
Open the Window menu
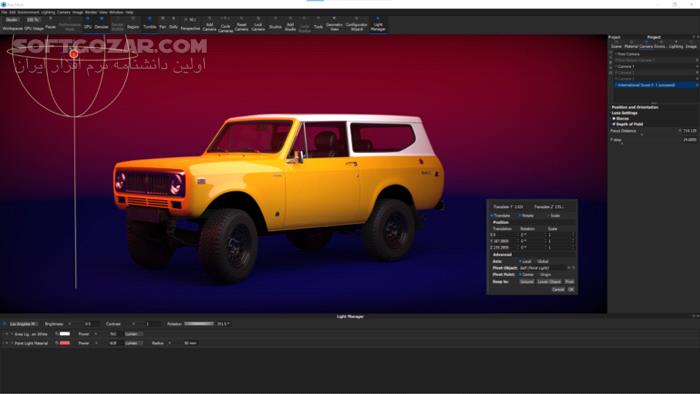(116, 12)
